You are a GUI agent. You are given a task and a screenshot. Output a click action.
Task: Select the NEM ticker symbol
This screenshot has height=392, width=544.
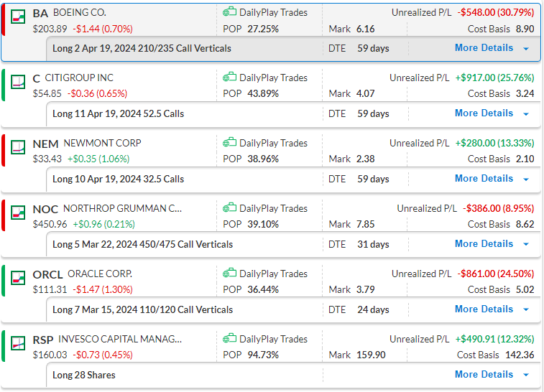click(45, 144)
